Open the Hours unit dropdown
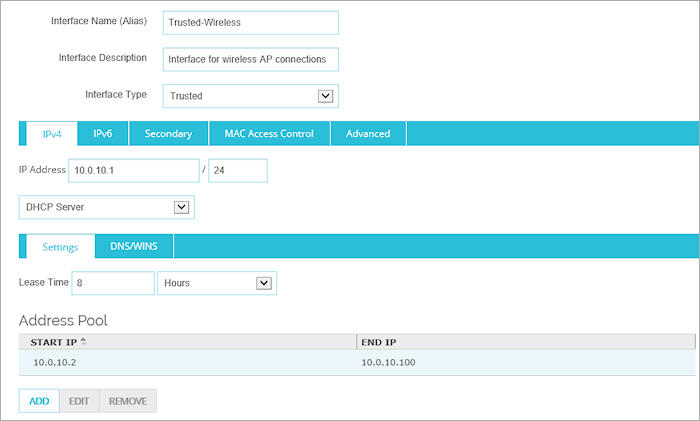 [217, 283]
